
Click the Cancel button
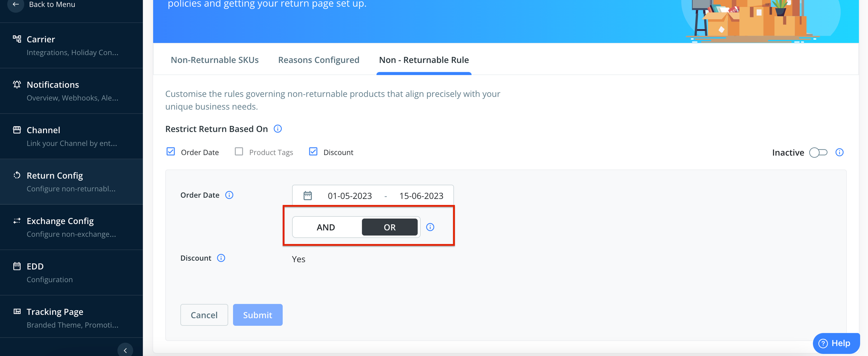pos(204,315)
